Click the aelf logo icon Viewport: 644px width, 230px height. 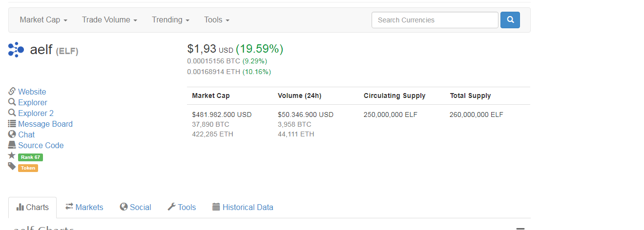coord(16,50)
